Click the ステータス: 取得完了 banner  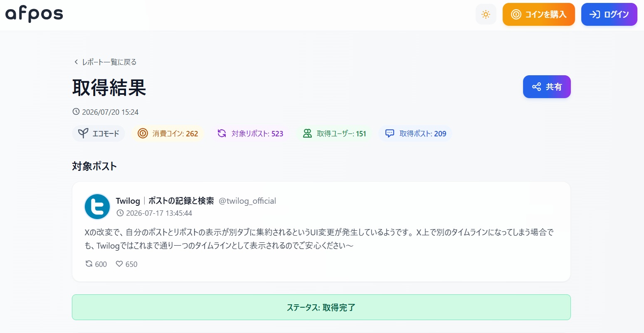coord(321,307)
